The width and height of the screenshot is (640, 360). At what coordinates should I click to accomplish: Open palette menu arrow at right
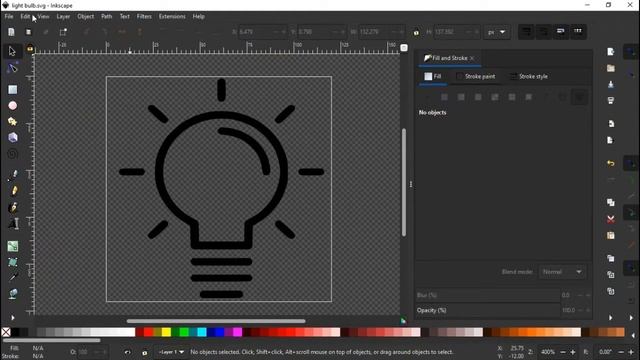[633, 335]
